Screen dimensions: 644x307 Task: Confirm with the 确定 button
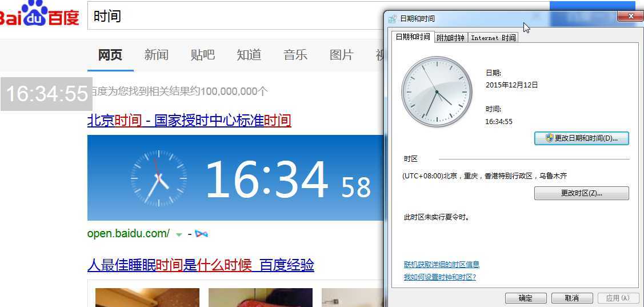[x=526, y=298]
